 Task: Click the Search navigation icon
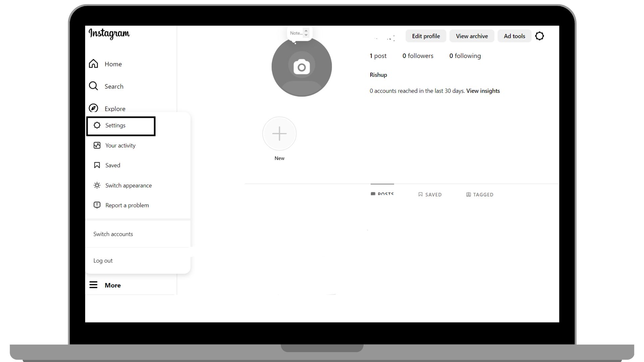[x=93, y=86]
